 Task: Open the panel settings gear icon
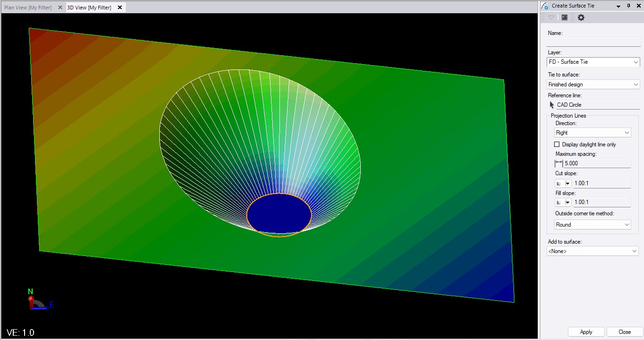581,17
